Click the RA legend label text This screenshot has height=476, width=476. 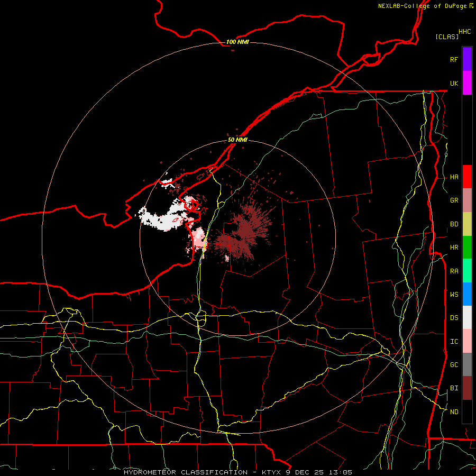[454, 271]
